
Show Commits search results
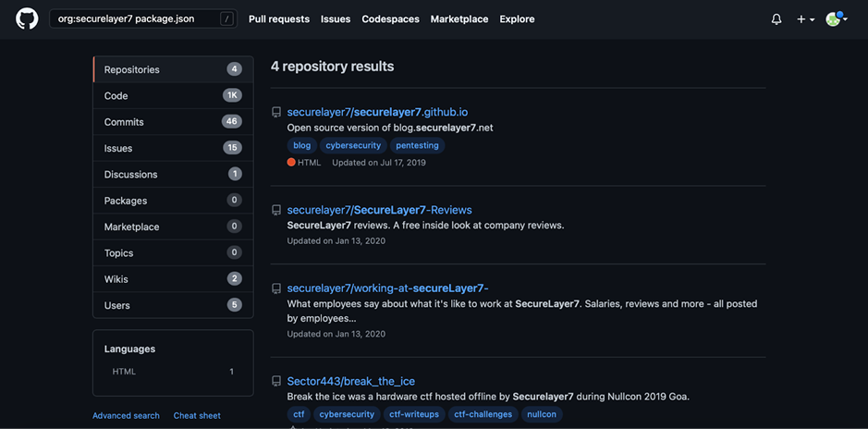click(173, 122)
